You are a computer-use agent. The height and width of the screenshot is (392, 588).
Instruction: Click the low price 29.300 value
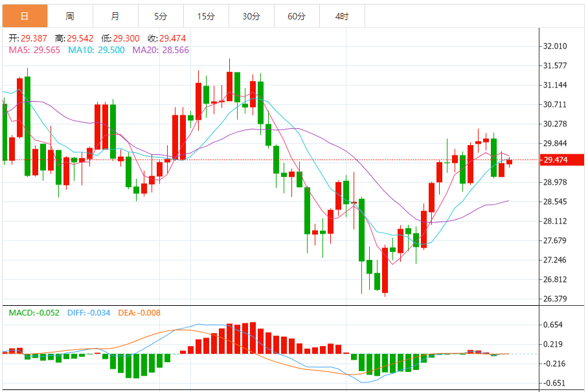point(126,38)
